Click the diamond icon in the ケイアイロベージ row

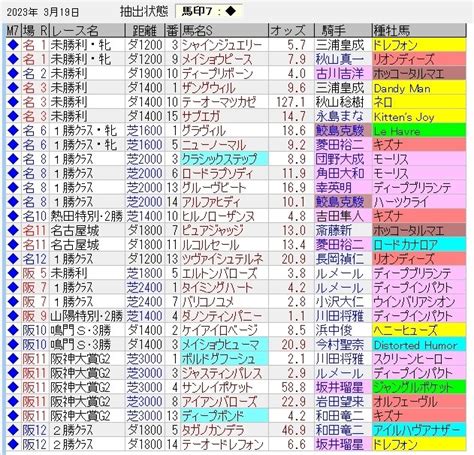pos(13,330)
